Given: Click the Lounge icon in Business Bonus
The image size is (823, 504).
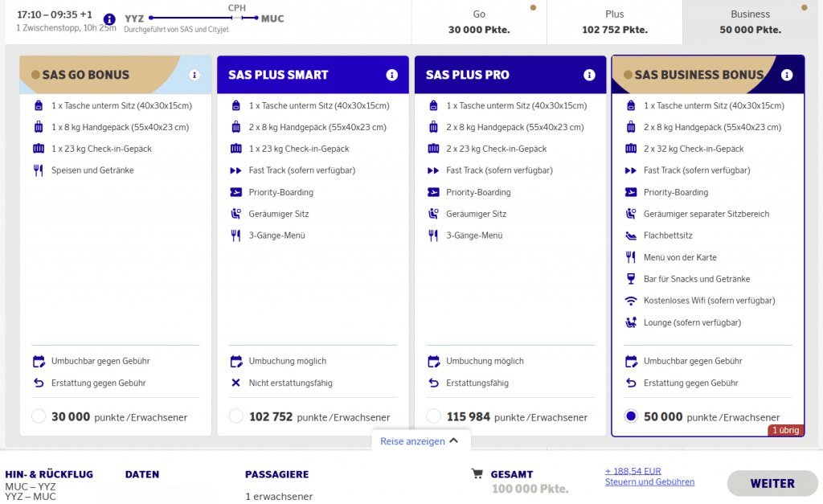Looking at the screenshot, I should [631, 322].
